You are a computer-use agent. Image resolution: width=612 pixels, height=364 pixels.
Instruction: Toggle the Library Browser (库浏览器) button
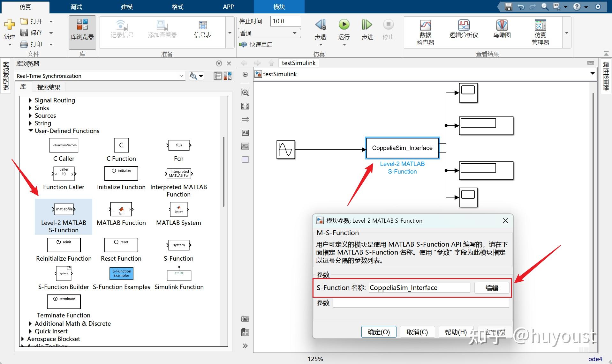click(82, 32)
